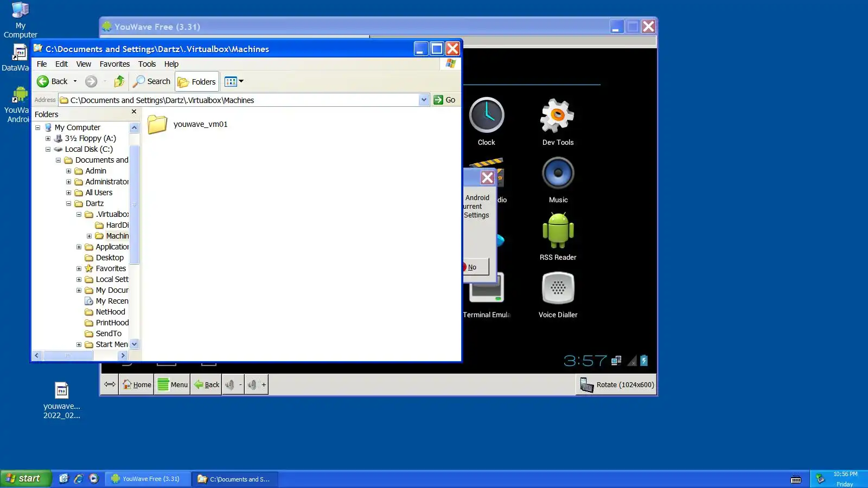
Task: Click the folder tree scroll up arrow
Action: (x=135, y=128)
